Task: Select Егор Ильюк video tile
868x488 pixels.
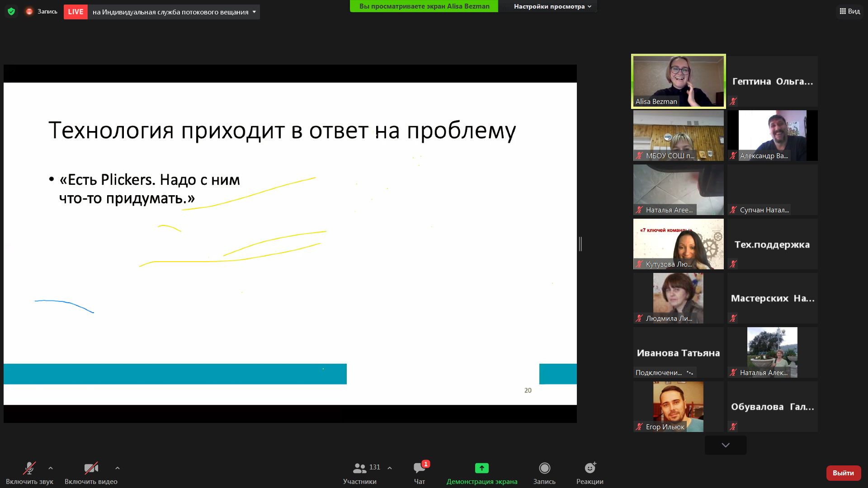Action: (679, 407)
